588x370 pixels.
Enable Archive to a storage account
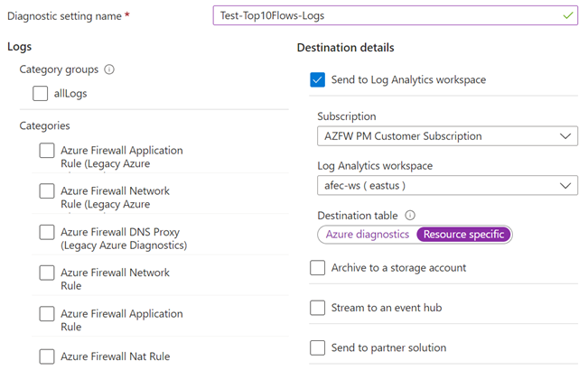317,268
